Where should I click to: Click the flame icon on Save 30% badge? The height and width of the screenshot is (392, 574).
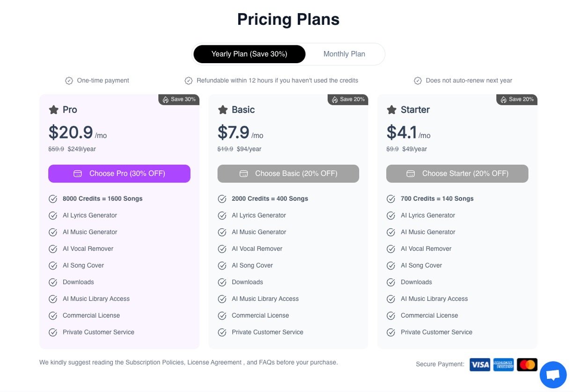coord(165,100)
